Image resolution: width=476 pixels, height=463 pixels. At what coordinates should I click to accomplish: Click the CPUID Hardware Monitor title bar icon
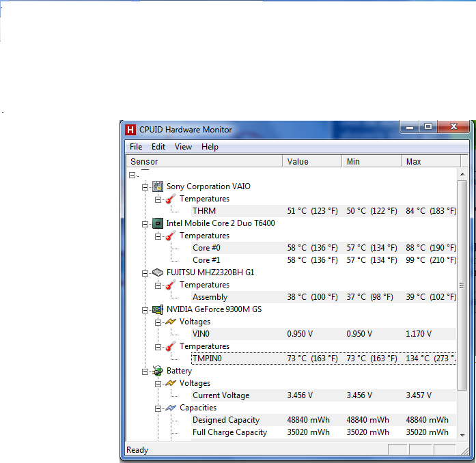click(x=130, y=129)
